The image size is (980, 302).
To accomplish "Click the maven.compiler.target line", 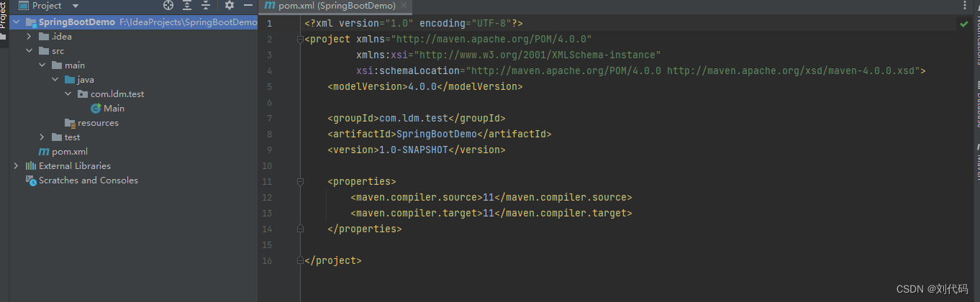I will 491,214.
